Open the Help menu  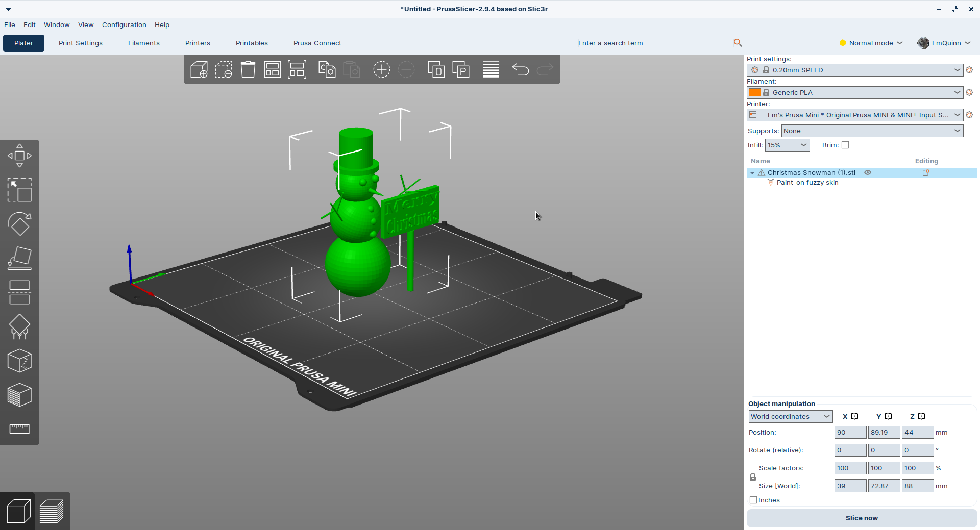(x=162, y=24)
